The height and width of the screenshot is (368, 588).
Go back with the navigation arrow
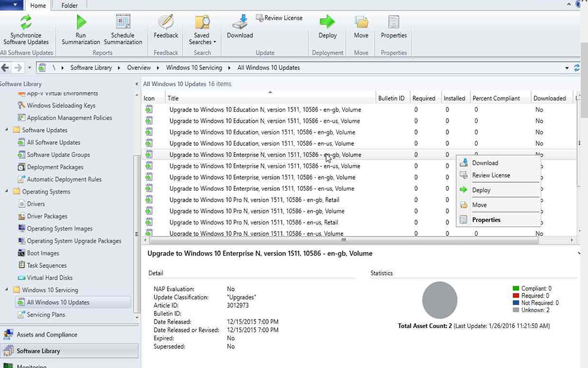coord(6,67)
